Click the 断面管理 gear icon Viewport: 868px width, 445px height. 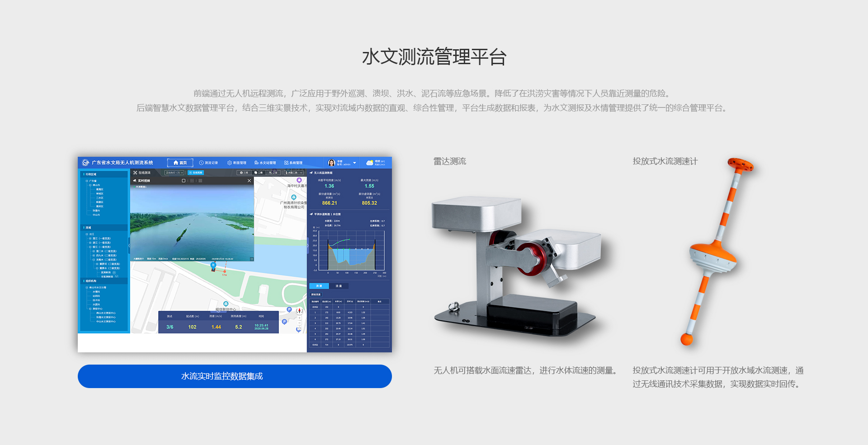[x=229, y=163]
